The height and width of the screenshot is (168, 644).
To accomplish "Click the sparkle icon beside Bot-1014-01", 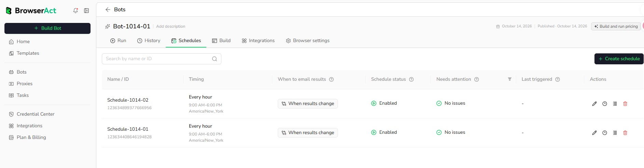I will coord(108,26).
